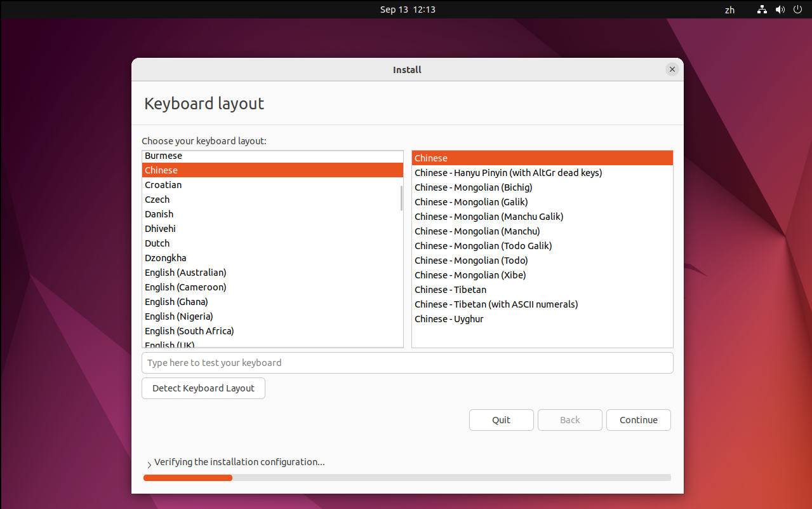The width and height of the screenshot is (812, 509).
Task: Select Danish keyboard layout
Action: click(272, 214)
